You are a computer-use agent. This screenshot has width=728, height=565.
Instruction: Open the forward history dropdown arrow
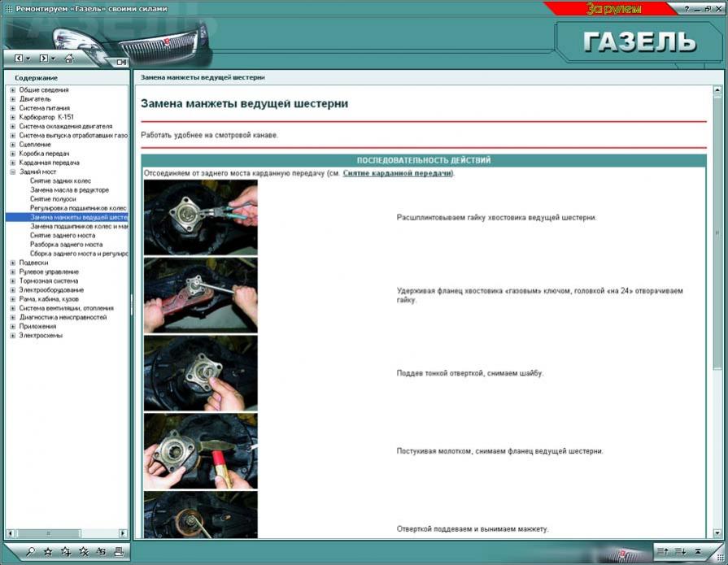point(53,59)
